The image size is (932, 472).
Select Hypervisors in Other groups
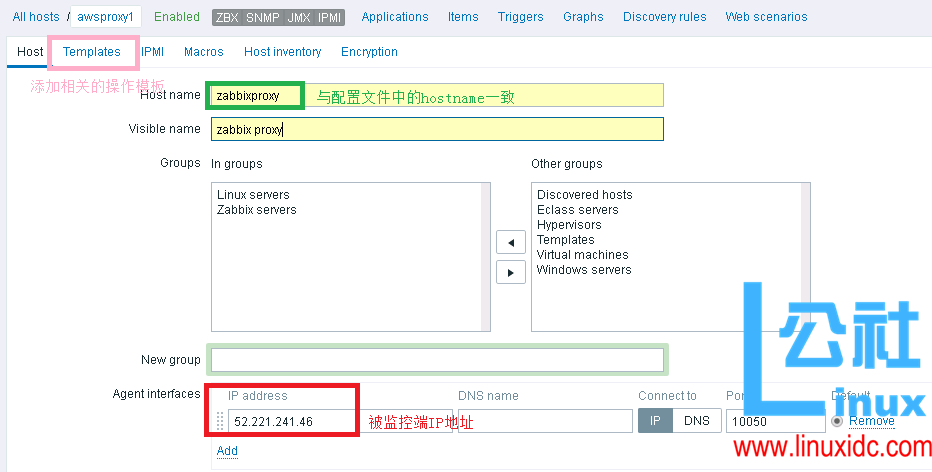point(569,225)
